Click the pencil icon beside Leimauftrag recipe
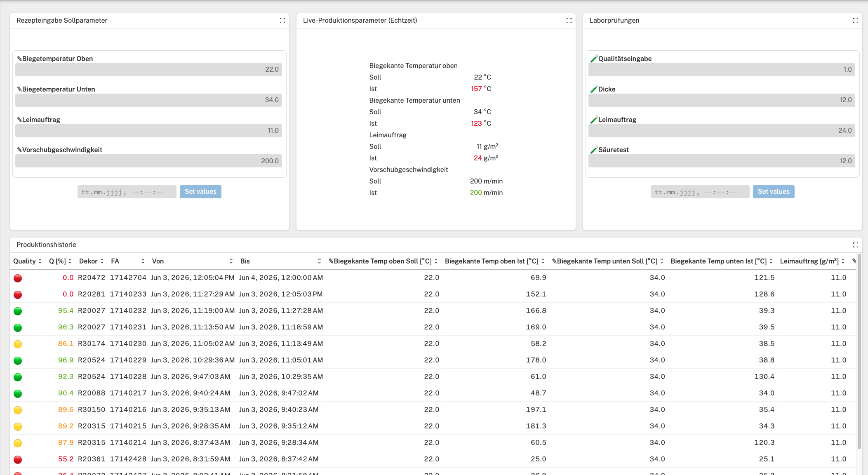The height and width of the screenshot is (475, 868). pos(19,120)
